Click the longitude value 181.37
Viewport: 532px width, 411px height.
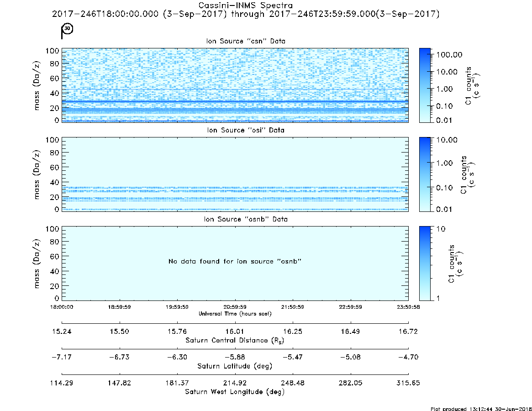[x=177, y=383]
